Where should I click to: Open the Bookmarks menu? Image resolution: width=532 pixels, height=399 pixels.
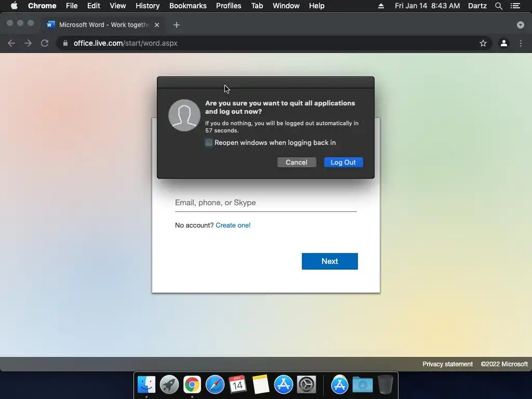click(188, 6)
